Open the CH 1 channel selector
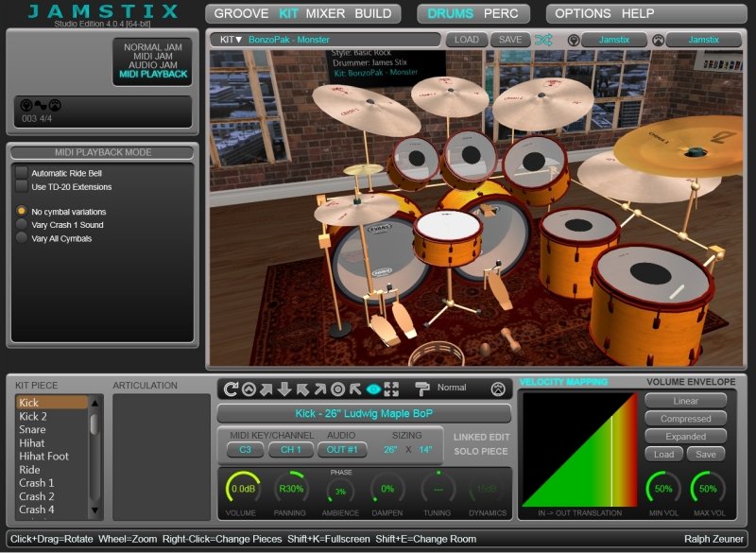 pyautogui.click(x=291, y=449)
